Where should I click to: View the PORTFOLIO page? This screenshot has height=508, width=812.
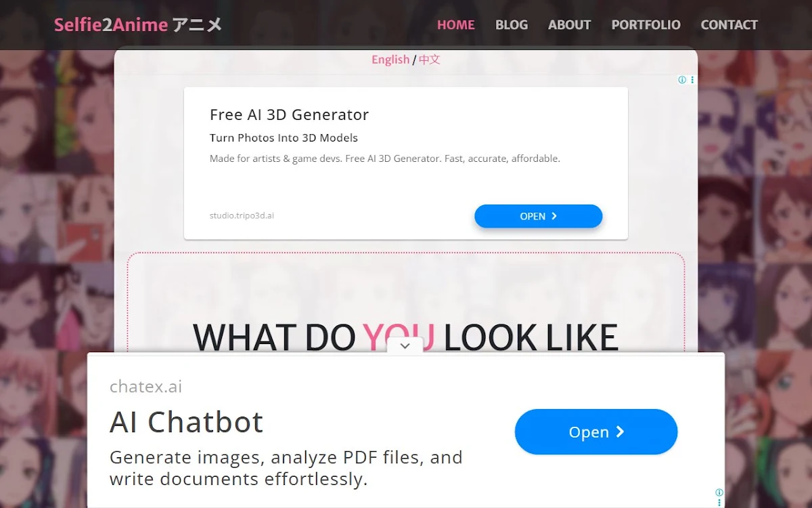tap(646, 25)
